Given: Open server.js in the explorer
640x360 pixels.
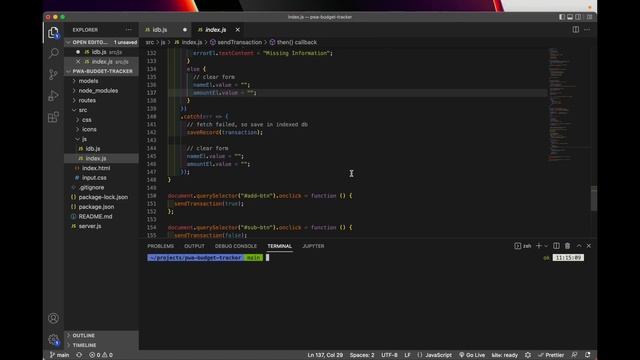Looking at the screenshot, I should (x=90, y=226).
